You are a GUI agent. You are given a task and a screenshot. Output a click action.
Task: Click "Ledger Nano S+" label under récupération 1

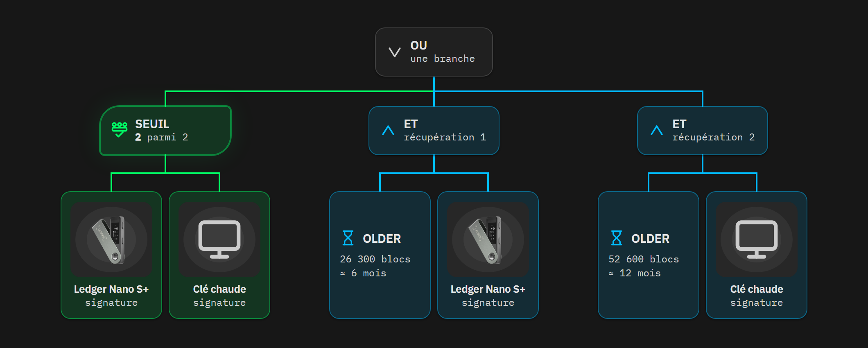pos(488,289)
